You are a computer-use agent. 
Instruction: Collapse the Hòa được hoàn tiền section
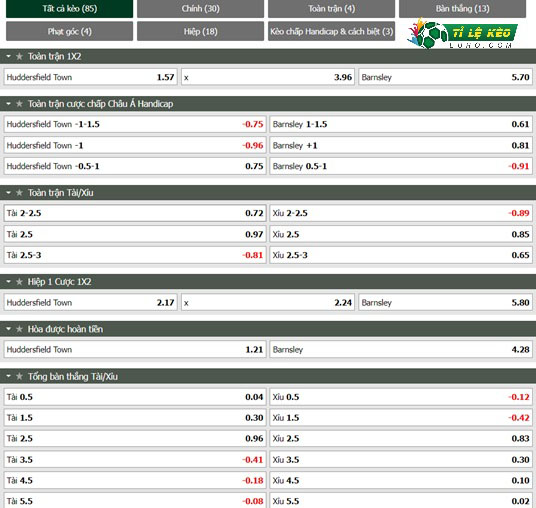tap(9, 329)
